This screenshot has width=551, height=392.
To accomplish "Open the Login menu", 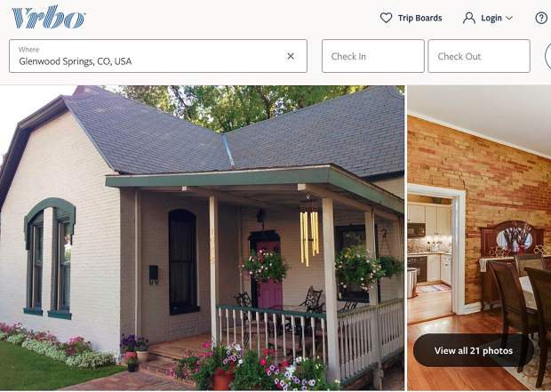I will 488,18.
